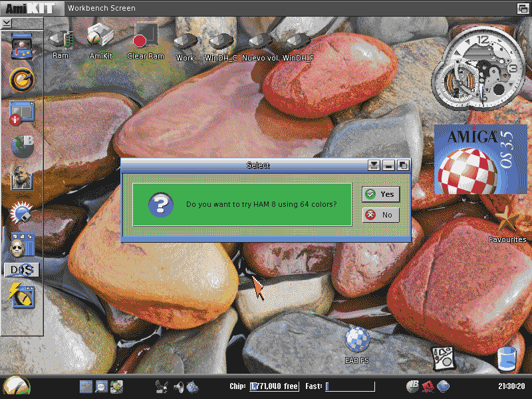Open the Nuevo vol volume icon
The height and width of the screenshot is (399, 532).
point(260,47)
